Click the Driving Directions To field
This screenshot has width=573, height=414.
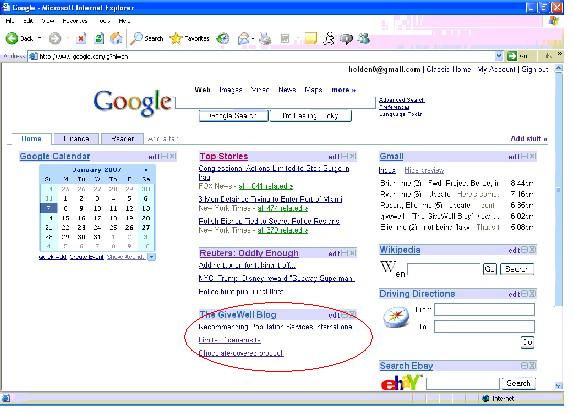tap(484, 326)
